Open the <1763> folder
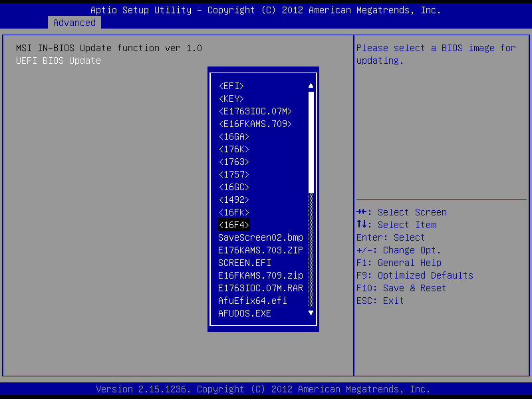 (x=234, y=162)
